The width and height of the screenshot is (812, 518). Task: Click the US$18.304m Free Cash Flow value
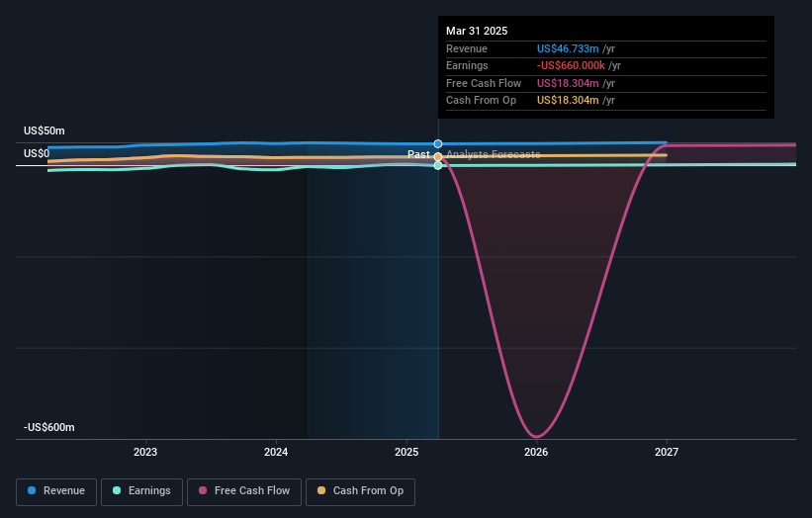[568, 83]
